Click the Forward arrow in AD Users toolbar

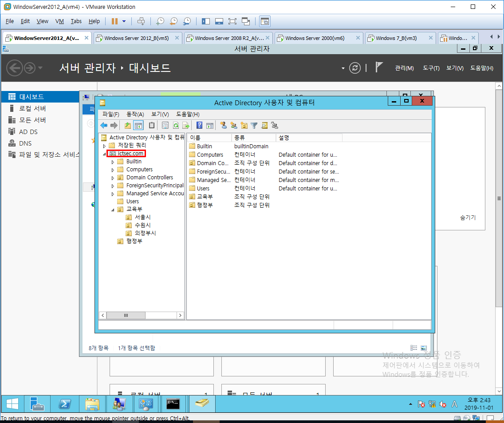(x=114, y=126)
